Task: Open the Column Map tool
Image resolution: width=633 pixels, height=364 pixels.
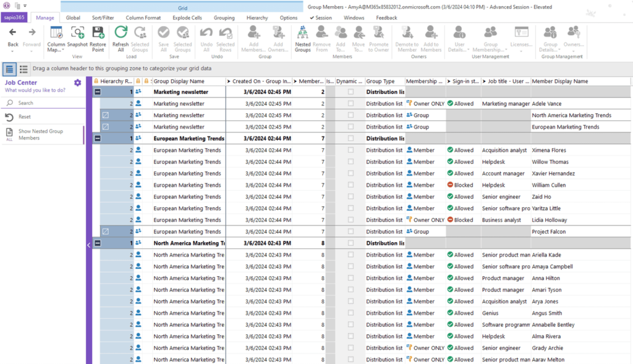Action: click(56, 39)
